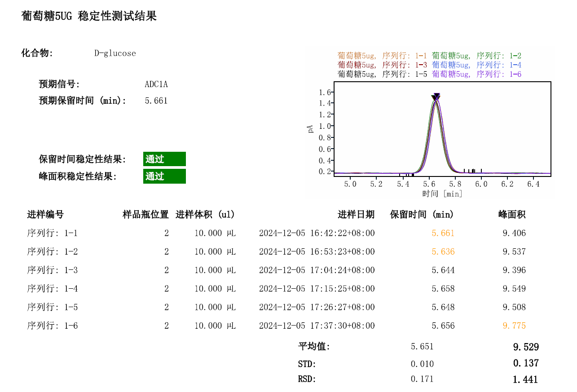
Task: Click retention time value 5.658
Action: pyautogui.click(x=443, y=289)
